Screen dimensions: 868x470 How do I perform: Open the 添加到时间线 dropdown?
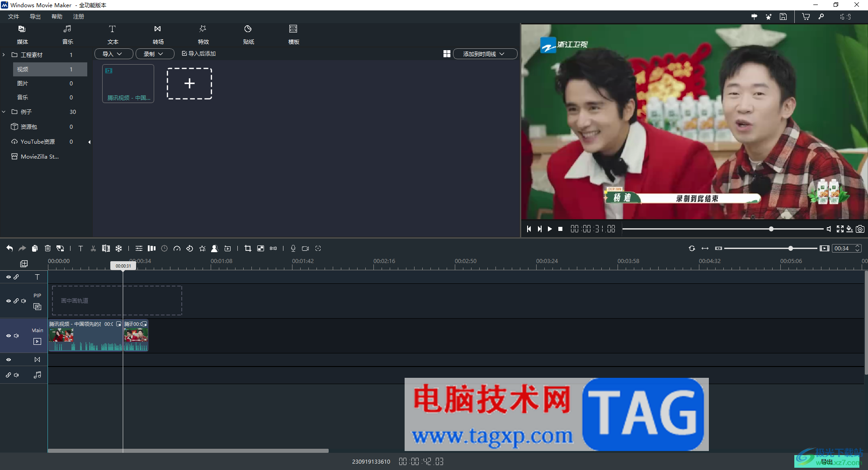[x=485, y=54]
